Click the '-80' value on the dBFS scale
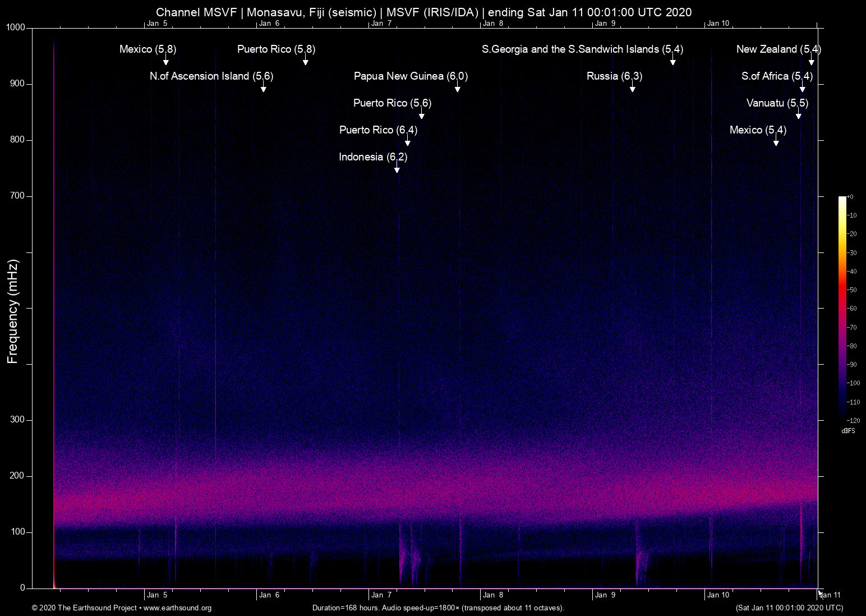The height and width of the screenshot is (616, 866). coord(852,346)
